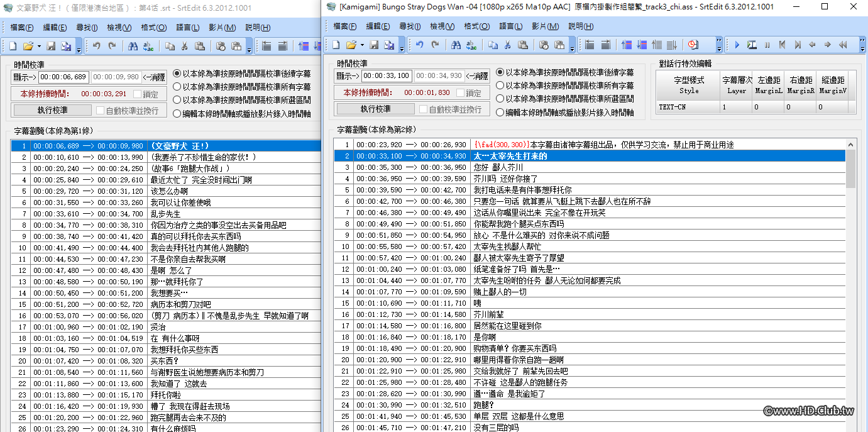This screenshot has width=868, height=432.
Task: Redo edit in right window toolbar
Action: pos(435,45)
